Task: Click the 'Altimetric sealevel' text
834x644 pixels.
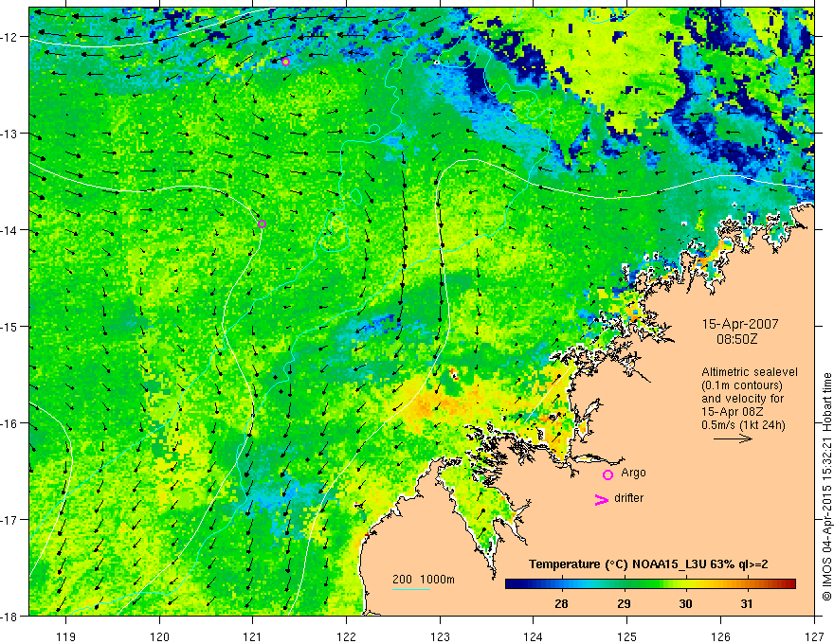Action: pos(750,372)
